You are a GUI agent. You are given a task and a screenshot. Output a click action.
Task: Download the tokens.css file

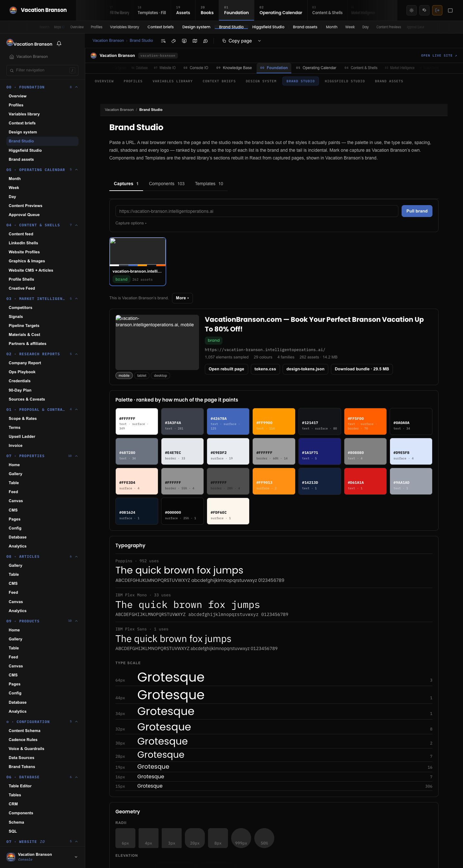tap(265, 369)
